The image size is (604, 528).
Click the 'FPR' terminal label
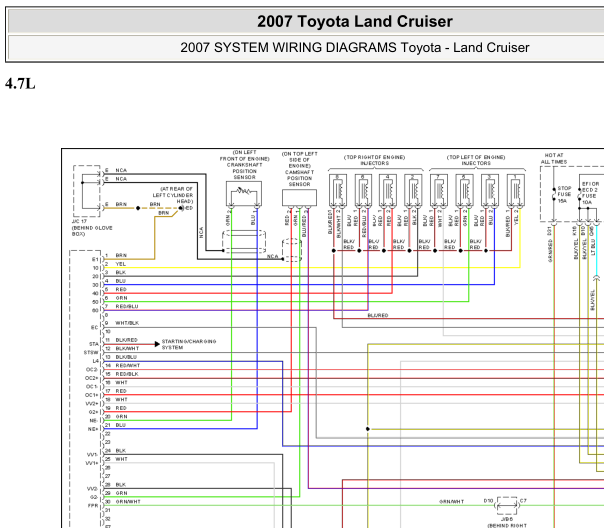tap(93, 505)
